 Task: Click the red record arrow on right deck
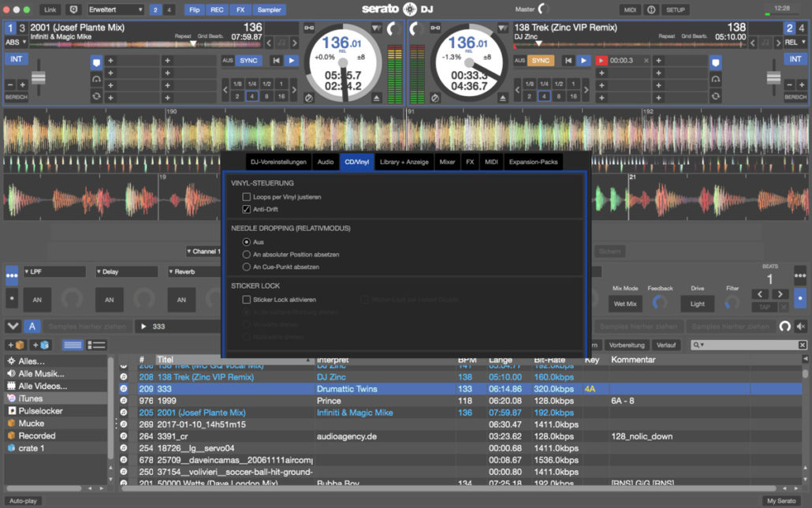click(x=602, y=60)
